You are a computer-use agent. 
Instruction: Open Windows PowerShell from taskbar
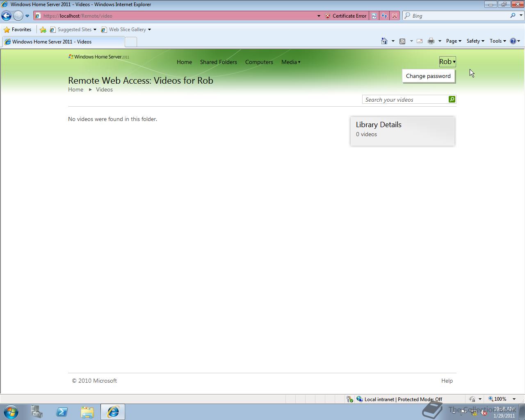pos(62,412)
